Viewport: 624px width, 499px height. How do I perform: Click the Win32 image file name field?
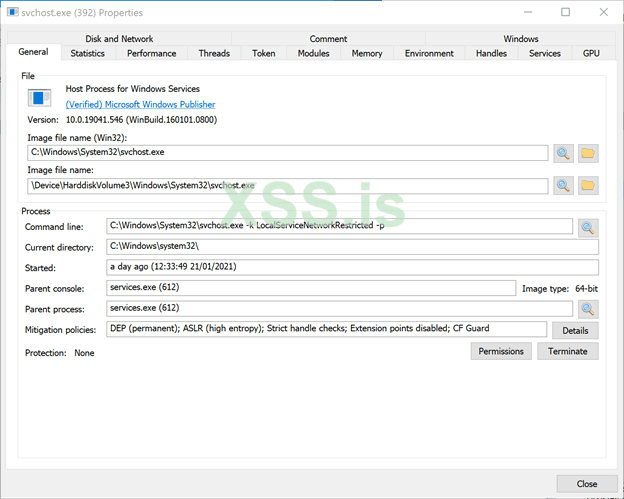click(288, 153)
